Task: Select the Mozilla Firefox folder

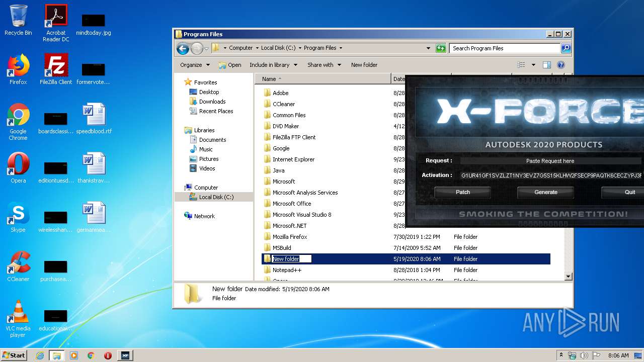Action: pyautogui.click(x=290, y=237)
